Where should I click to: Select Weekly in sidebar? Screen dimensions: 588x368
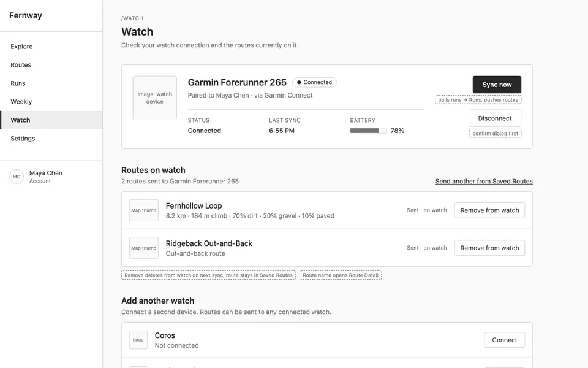51,102
